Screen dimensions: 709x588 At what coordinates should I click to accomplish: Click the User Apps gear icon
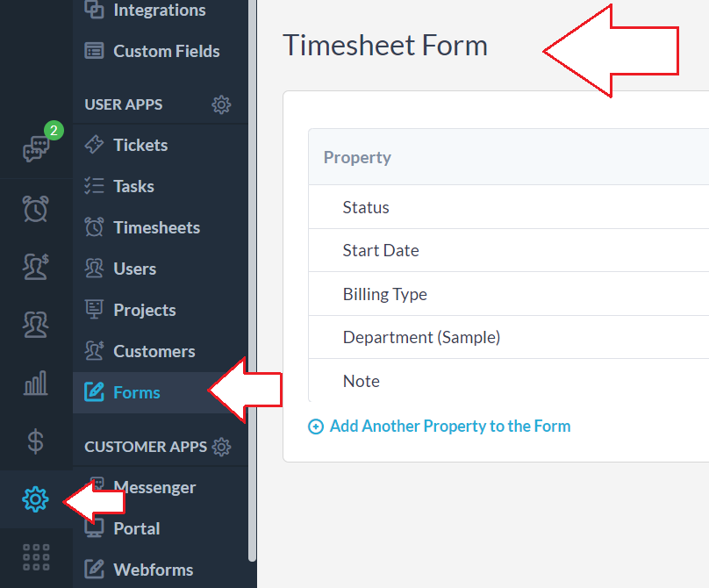[221, 104]
